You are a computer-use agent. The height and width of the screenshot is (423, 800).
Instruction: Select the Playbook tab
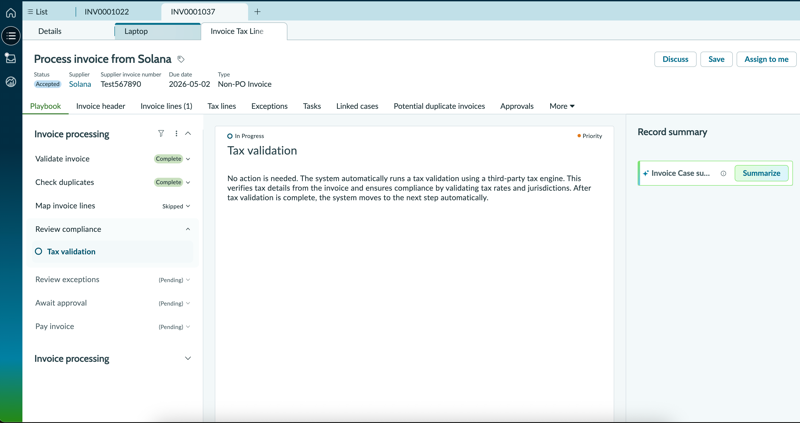tap(45, 106)
